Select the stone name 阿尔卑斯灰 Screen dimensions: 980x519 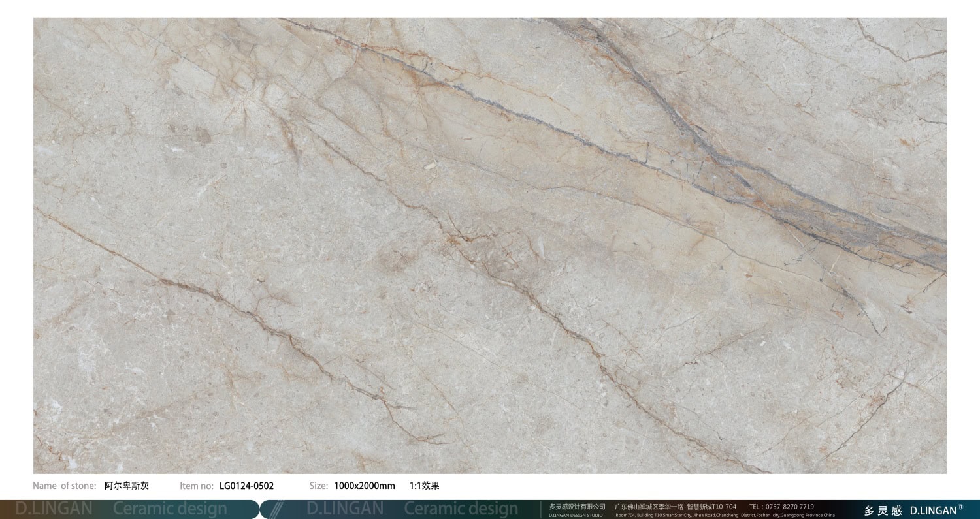click(x=127, y=486)
